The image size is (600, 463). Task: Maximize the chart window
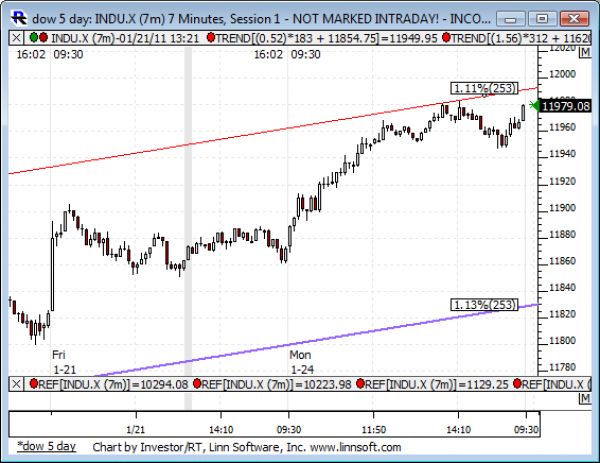tap(542, 19)
